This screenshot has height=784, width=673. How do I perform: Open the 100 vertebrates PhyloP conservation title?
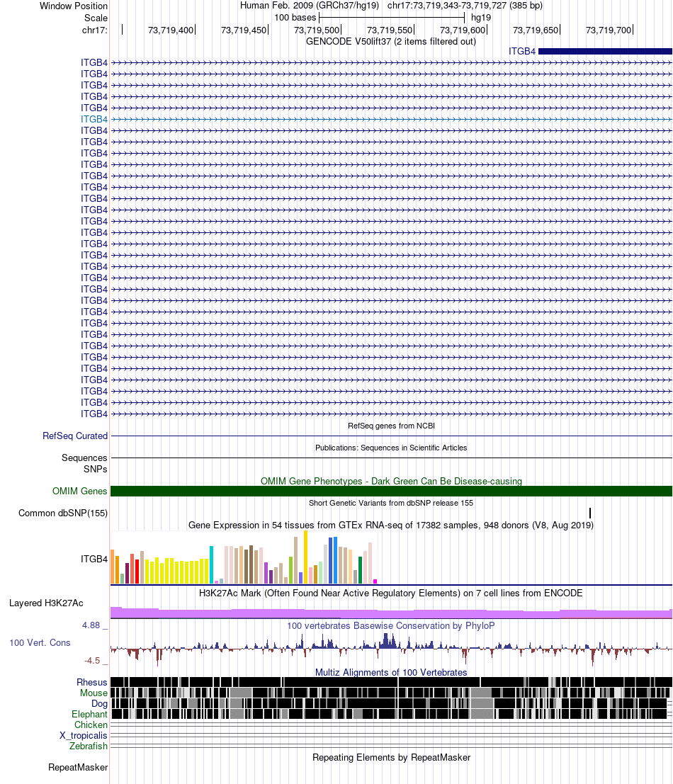click(391, 625)
